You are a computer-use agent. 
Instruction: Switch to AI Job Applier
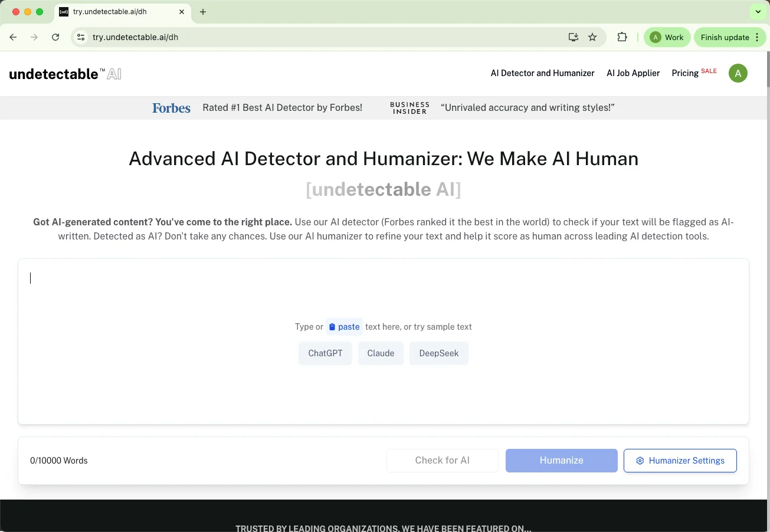click(633, 73)
